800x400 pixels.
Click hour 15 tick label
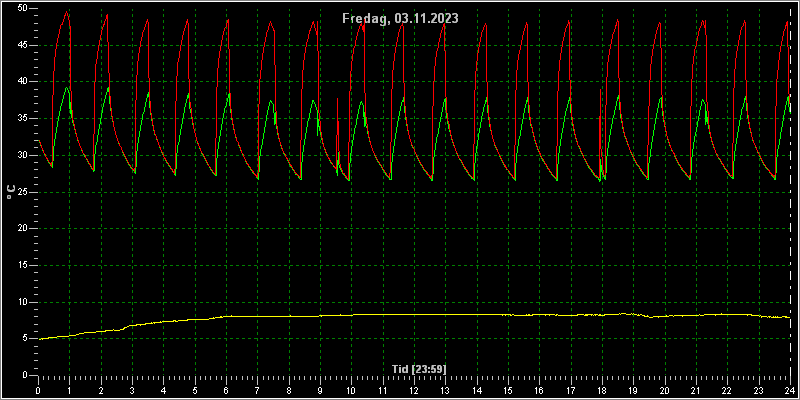tap(508, 390)
